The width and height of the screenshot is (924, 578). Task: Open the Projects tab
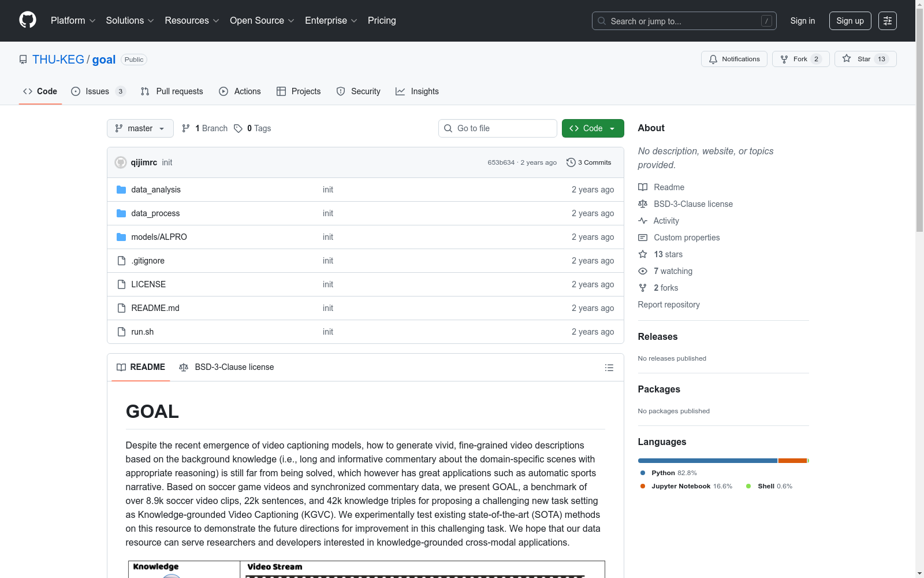[x=299, y=91]
